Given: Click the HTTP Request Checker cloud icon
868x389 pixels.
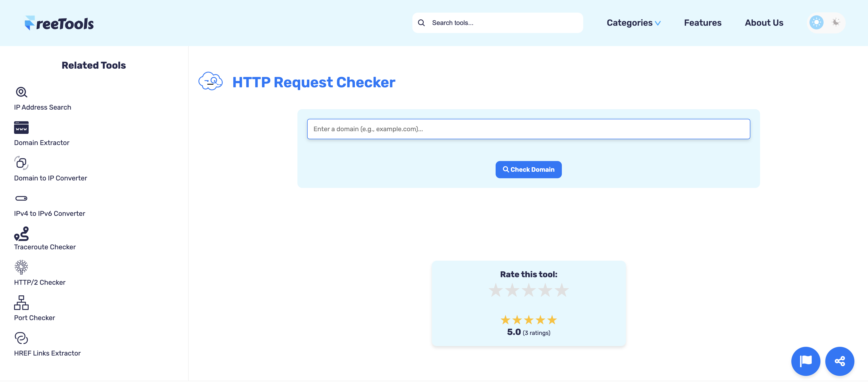Looking at the screenshot, I should (x=210, y=81).
